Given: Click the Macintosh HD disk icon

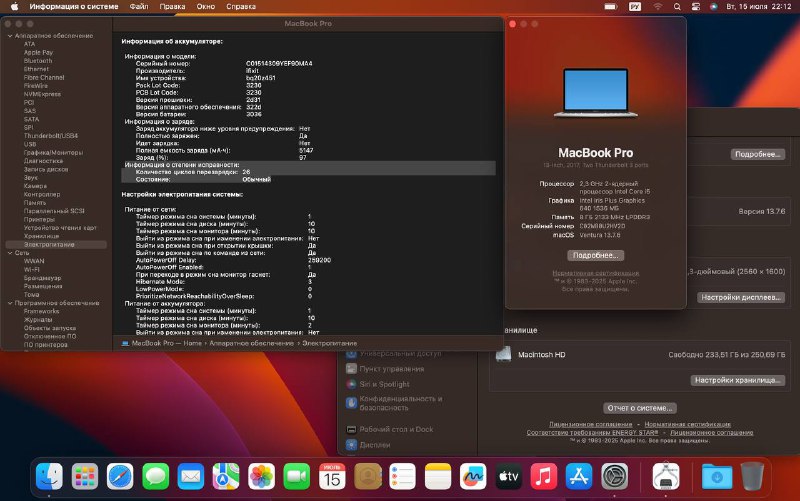Looking at the screenshot, I should [x=503, y=355].
